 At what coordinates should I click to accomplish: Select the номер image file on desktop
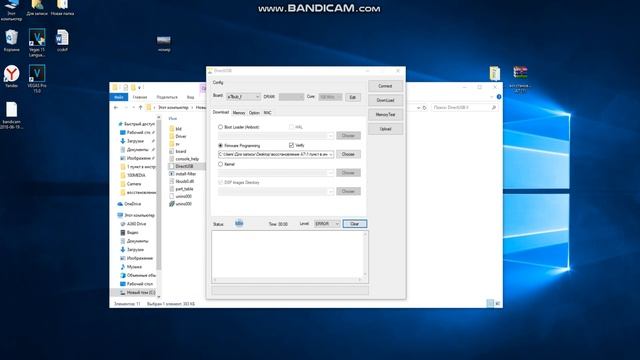point(164,44)
